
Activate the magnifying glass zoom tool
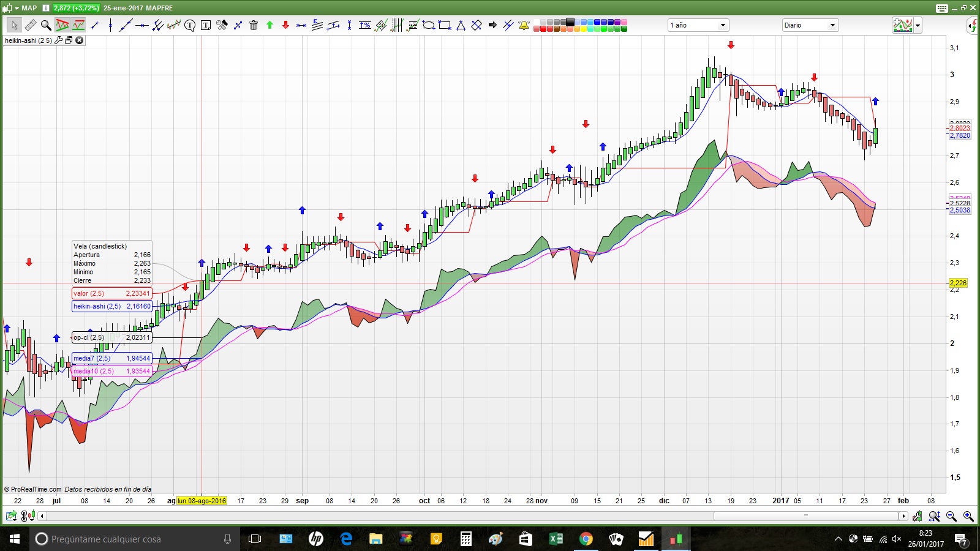(46, 25)
